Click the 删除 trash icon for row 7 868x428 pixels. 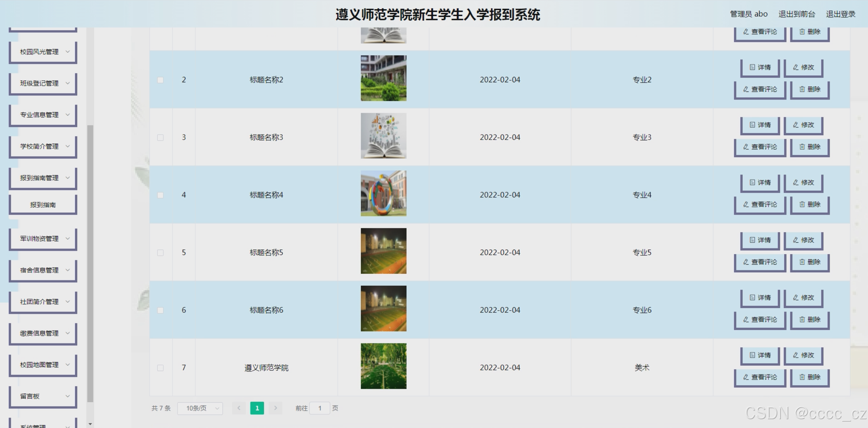(x=802, y=377)
